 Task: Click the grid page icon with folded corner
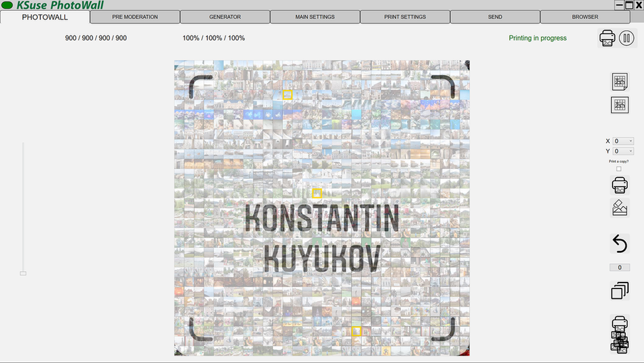(x=620, y=82)
